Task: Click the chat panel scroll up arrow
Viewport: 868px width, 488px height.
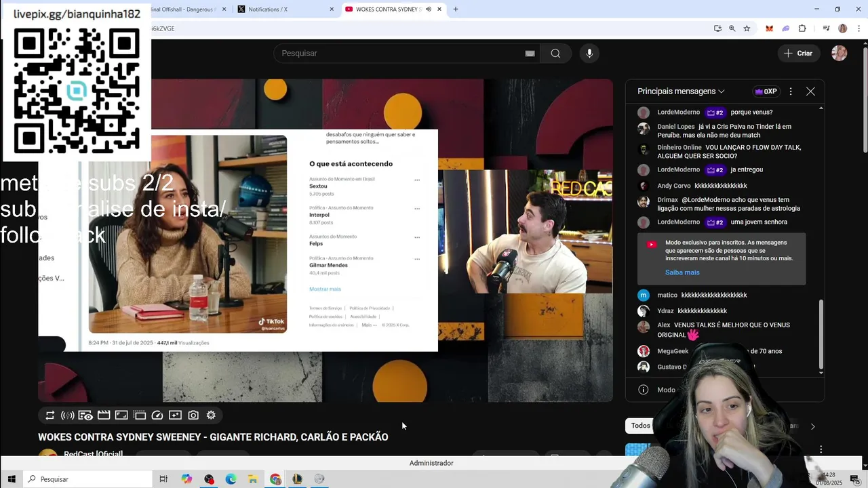Action: 821,108
